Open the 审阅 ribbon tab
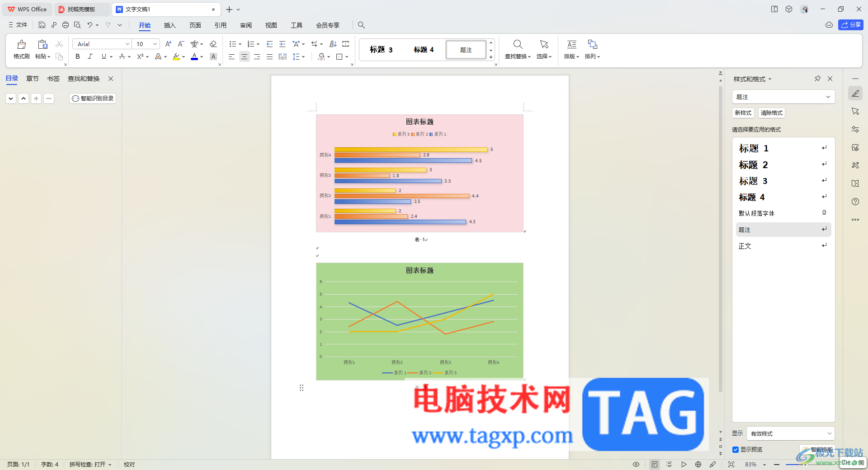Image resolution: width=868 pixels, height=470 pixels. (245, 25)
